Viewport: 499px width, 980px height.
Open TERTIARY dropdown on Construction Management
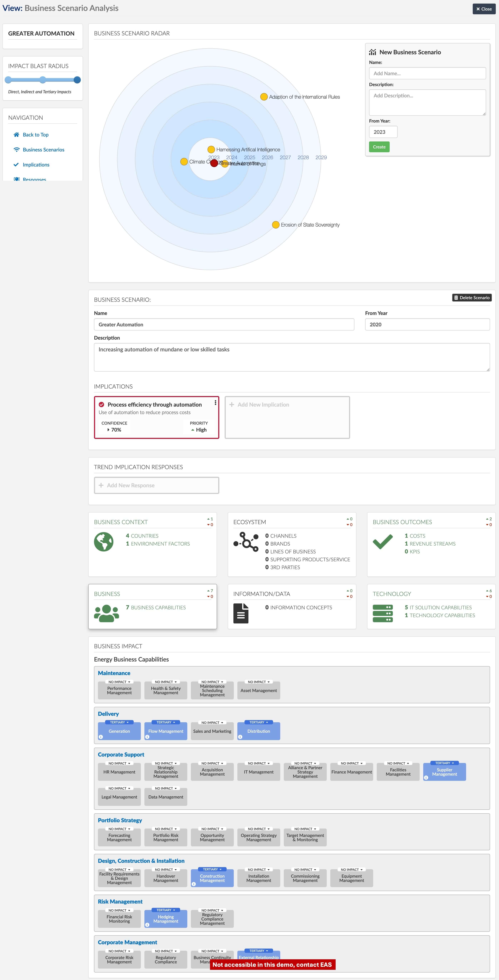(x=212, y=869)
